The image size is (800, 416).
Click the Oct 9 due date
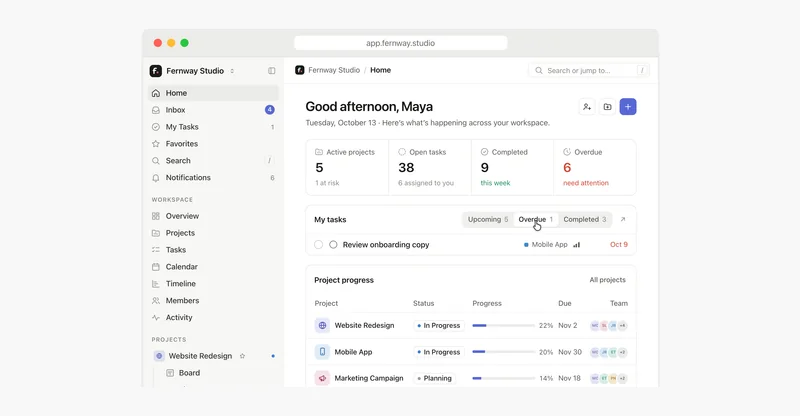tap(619, 244)
